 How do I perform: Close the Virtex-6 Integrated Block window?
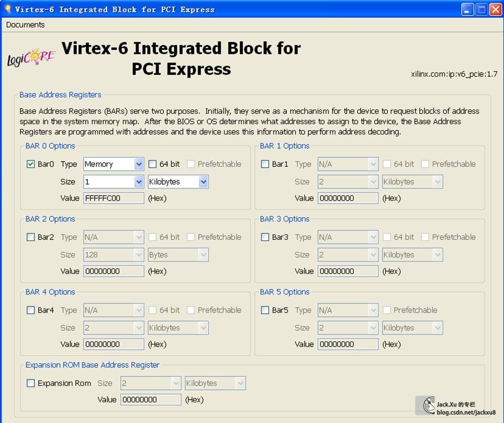pyautogui.click(x=495, y=10)
